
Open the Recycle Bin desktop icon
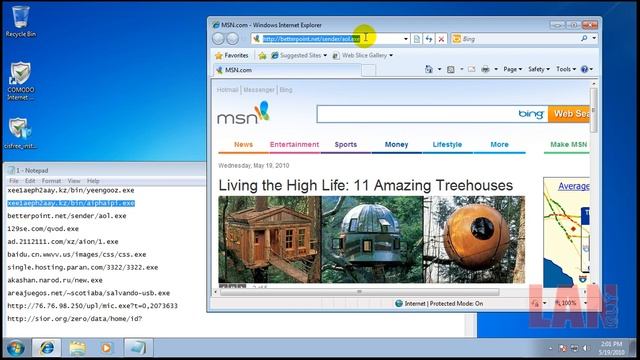tap(20, 21)
